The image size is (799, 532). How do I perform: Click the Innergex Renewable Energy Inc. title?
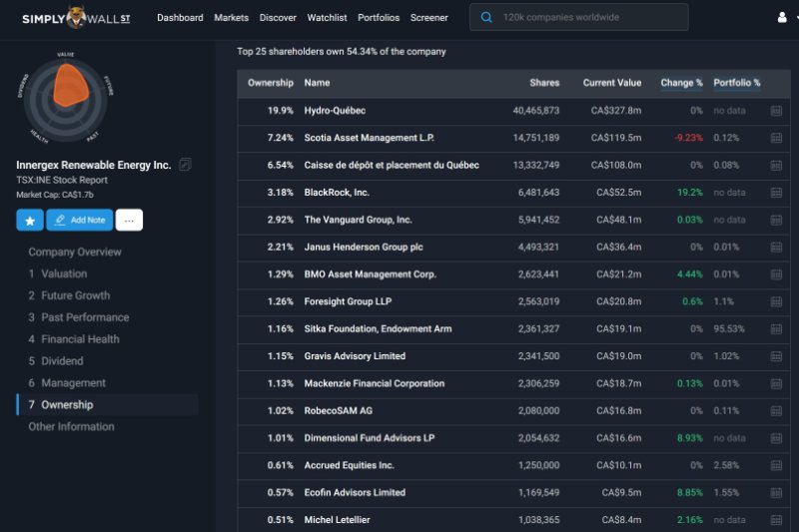[93, 165]
